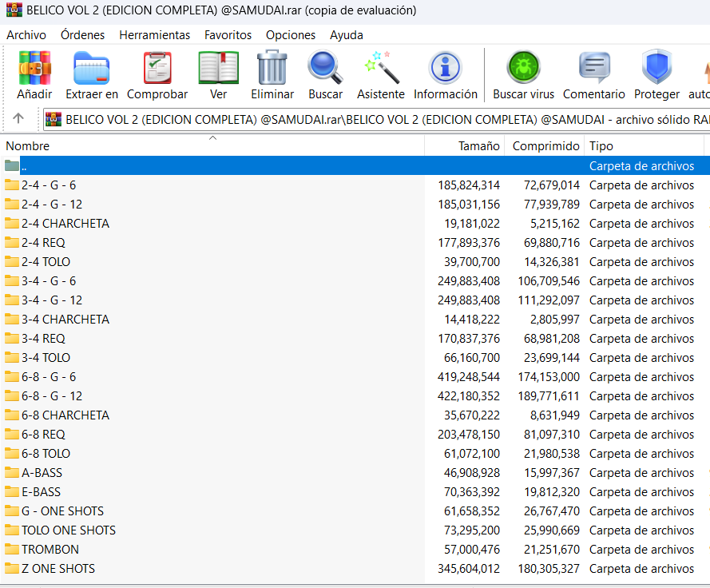This screenshot has height=588, width=710.
Task: Go up one level arrow
Action: pyautogui.click(x=18, y=119)
